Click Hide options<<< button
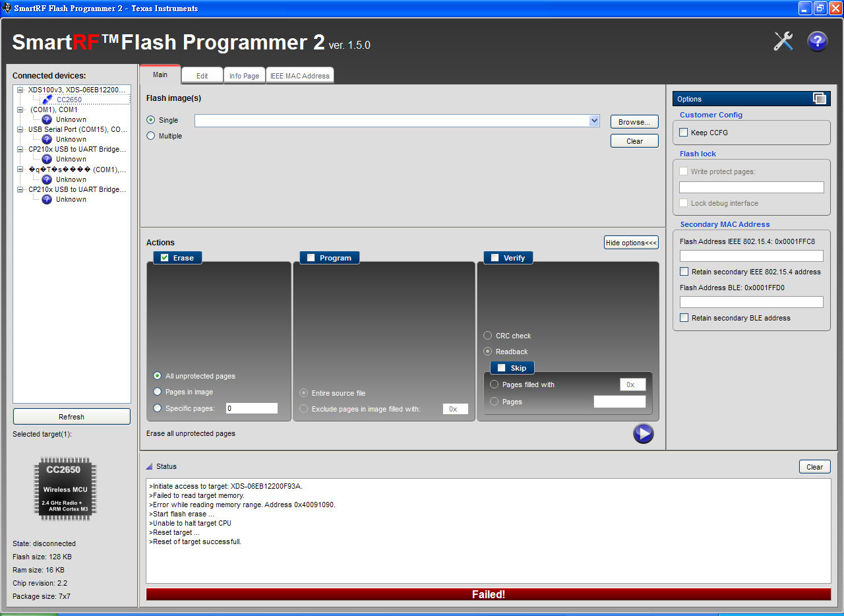 pyautogui.click(x=631, y=243)
